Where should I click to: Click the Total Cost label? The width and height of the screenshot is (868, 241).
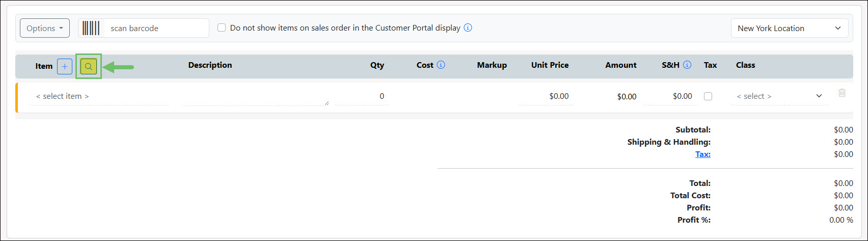690,196
